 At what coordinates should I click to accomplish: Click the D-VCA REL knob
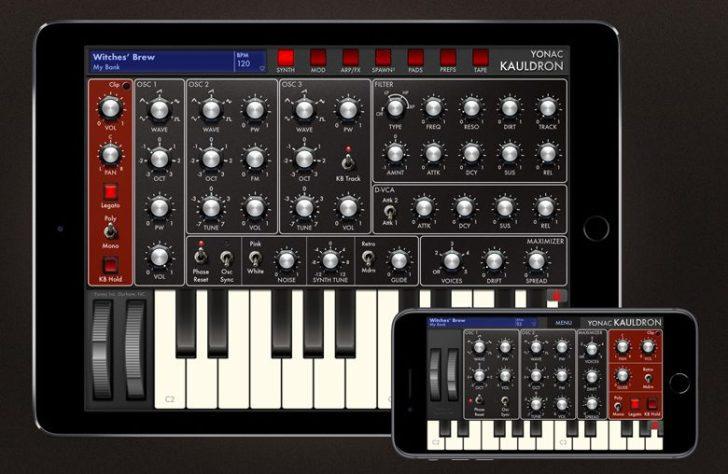coord(545,208)
